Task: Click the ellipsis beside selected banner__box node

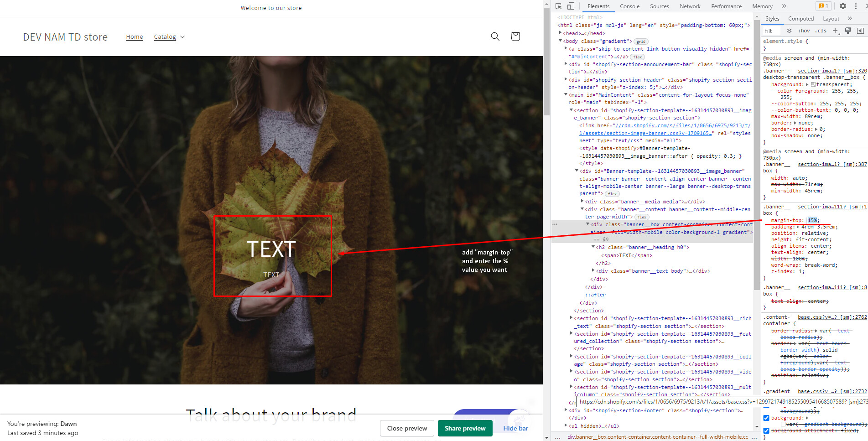Action: click(x=555, y=224)
